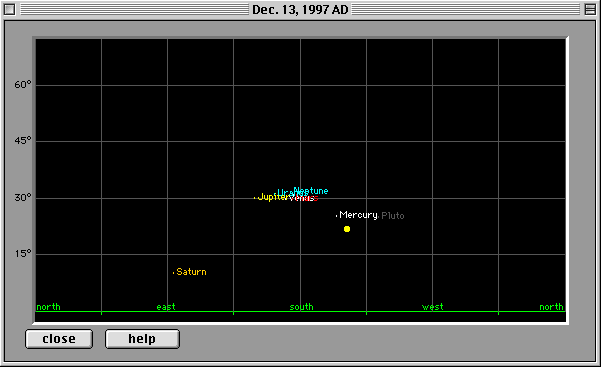Click the 'south' horizon label
This screenshot has width=601, height=367.
pyautogui.click(x=301, y=307)
